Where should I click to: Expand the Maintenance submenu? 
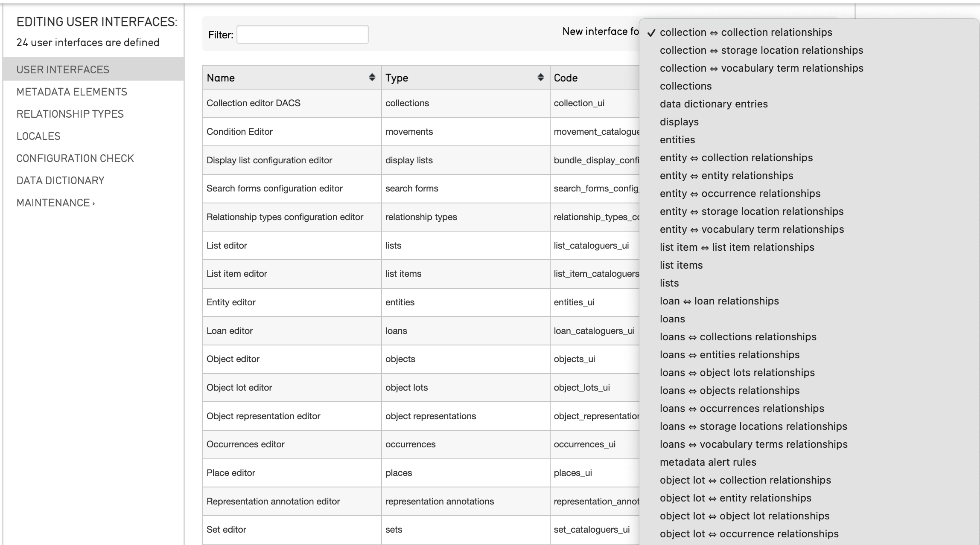(55, 203)
